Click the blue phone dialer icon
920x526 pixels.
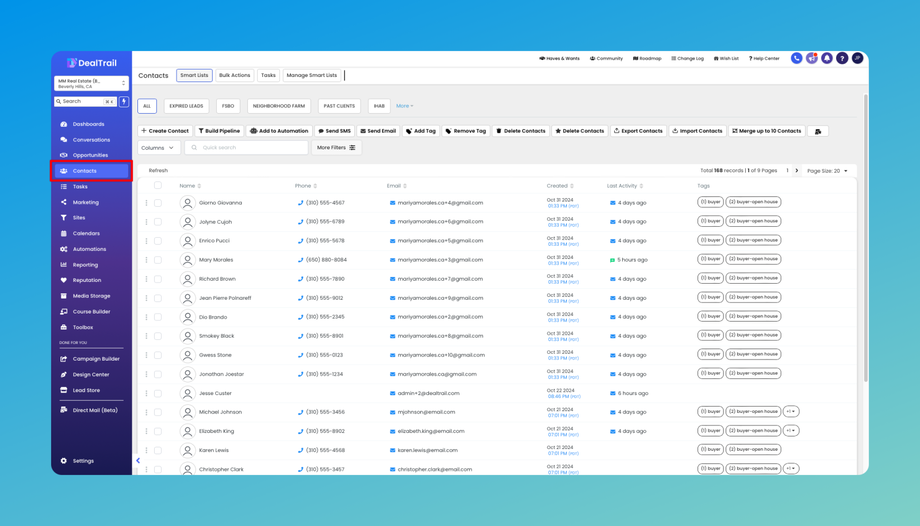pos(797,59)
